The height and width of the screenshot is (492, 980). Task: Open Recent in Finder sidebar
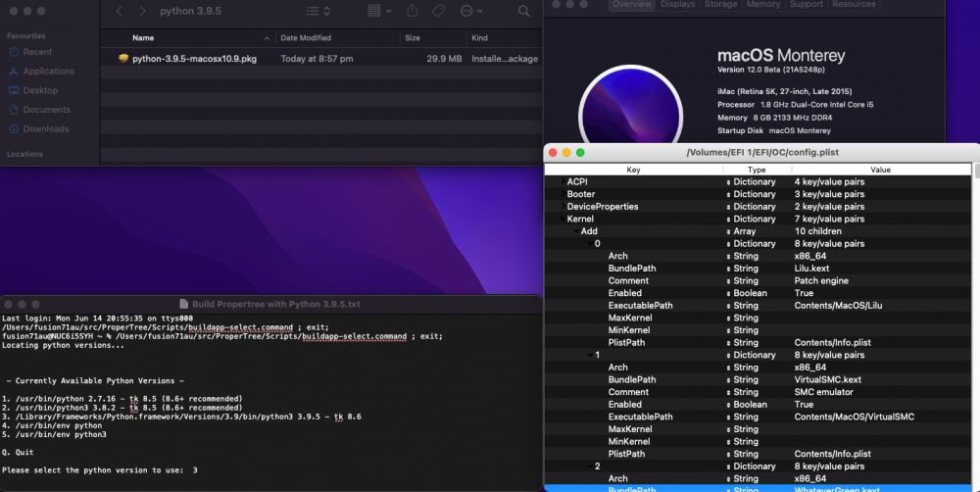37,52
